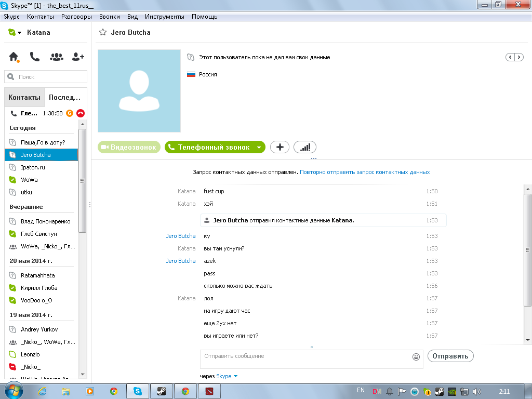Open Помощь menu
Image resolution: width=532 pixels, height=399 pixels.
pyautogui.click(x=204, y=17)
